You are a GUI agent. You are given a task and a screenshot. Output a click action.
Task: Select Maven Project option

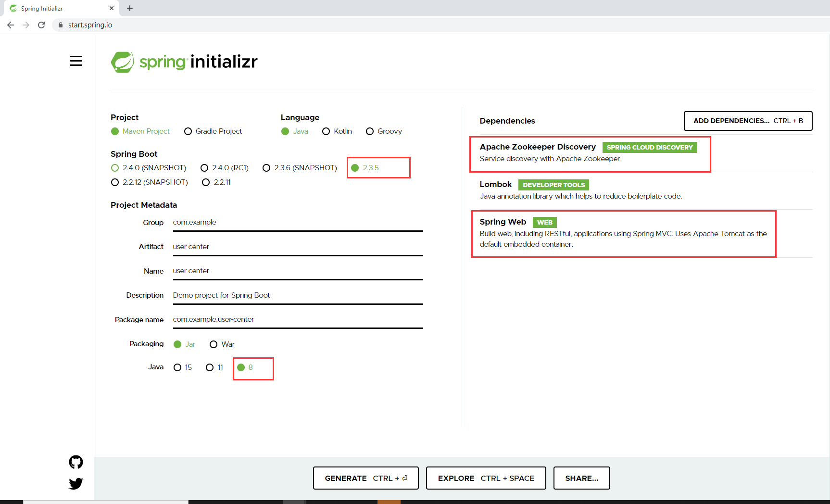pos(140,131)
